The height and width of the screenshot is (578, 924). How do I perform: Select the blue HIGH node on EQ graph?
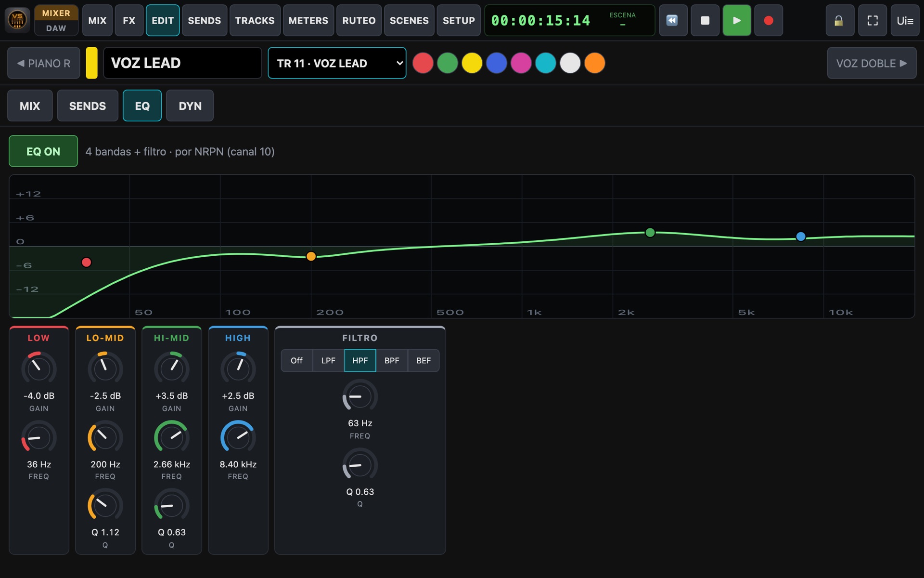coord(800,236)
